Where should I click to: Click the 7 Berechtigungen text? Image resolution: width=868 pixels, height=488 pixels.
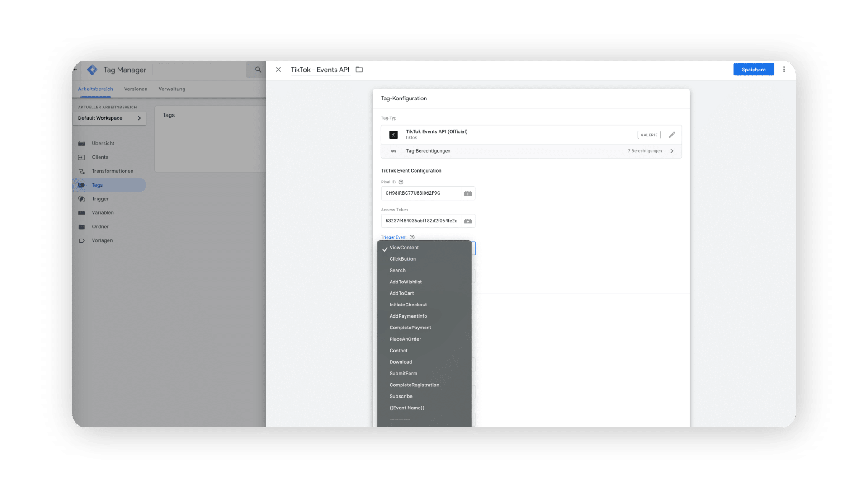pos(645,151)
